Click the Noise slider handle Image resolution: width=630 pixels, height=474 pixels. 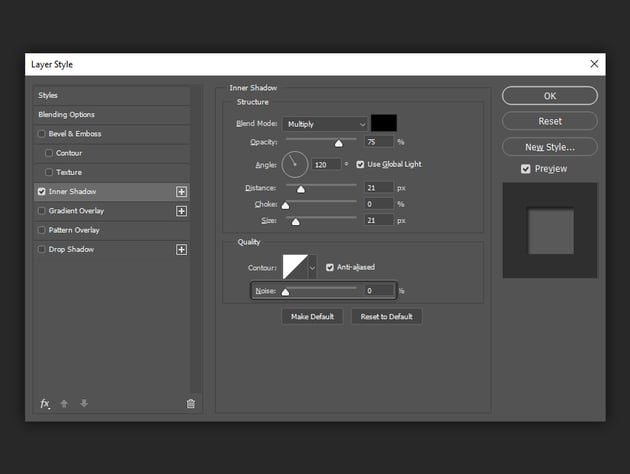285,292
